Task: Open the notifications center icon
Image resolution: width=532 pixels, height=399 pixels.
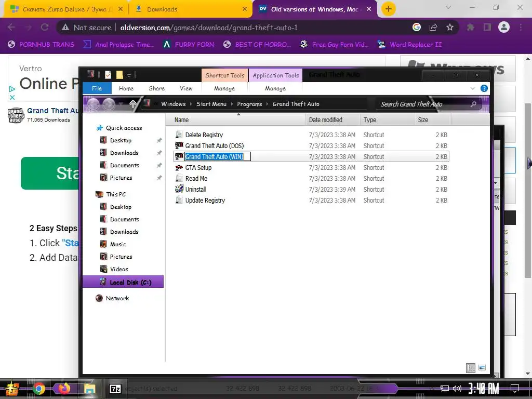Action: tap(515, 389)
